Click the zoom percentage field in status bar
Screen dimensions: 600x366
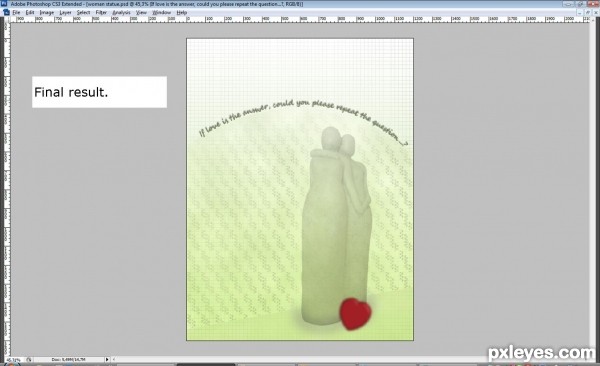[13, 360]
